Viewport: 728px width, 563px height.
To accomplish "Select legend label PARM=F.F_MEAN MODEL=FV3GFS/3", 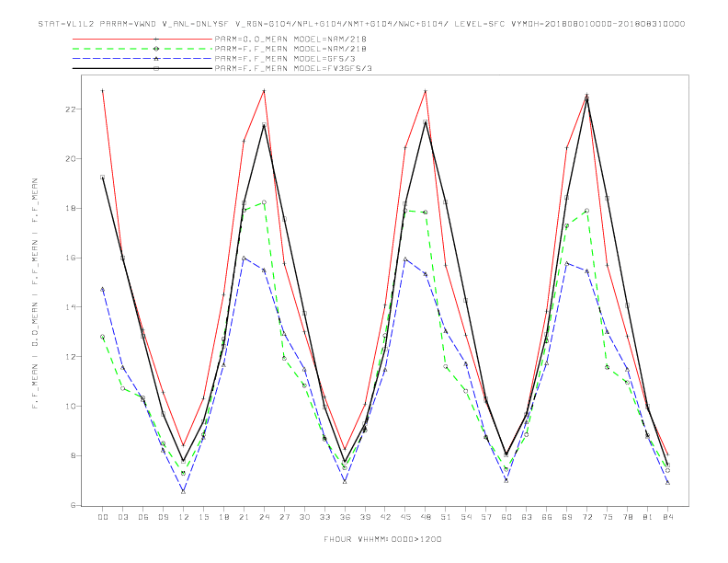I will point(293,68).
